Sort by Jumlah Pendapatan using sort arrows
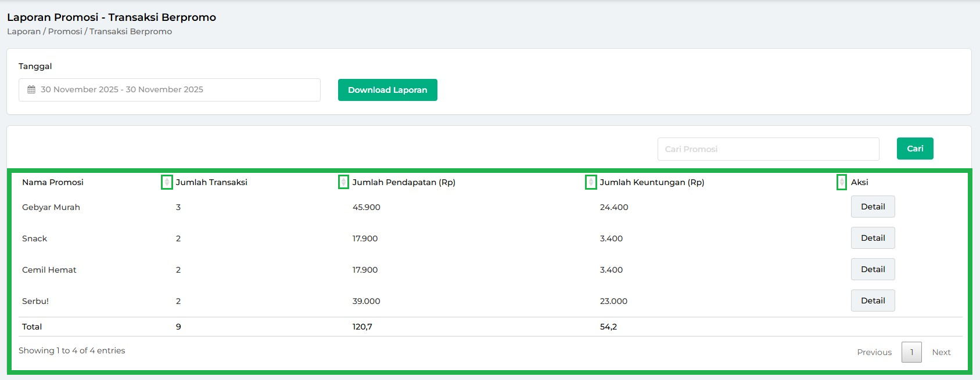 (591, 182)
